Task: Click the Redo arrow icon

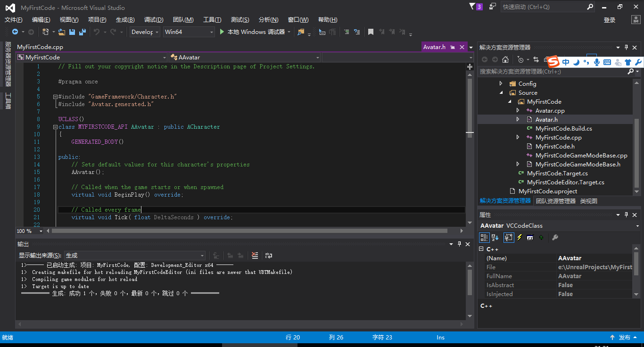Action: point(113,32)
